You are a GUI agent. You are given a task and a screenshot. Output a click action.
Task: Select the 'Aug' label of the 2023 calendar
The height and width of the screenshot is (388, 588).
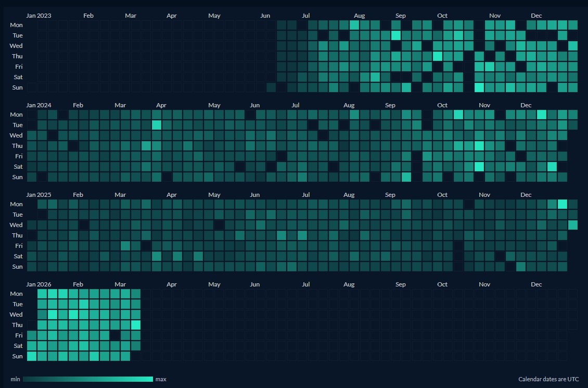coord(359,16)
